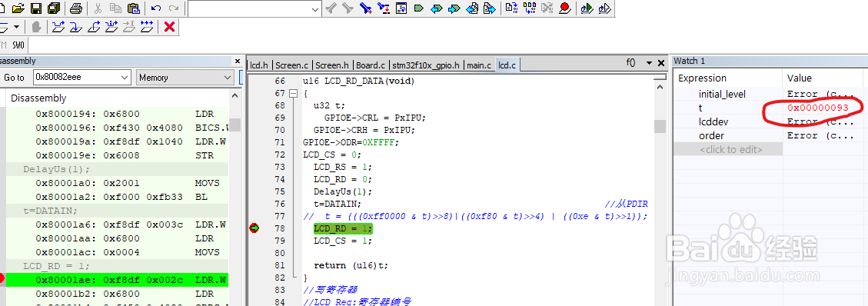
Task: Click the Make project build icon
Action: (x=530, y=8)
